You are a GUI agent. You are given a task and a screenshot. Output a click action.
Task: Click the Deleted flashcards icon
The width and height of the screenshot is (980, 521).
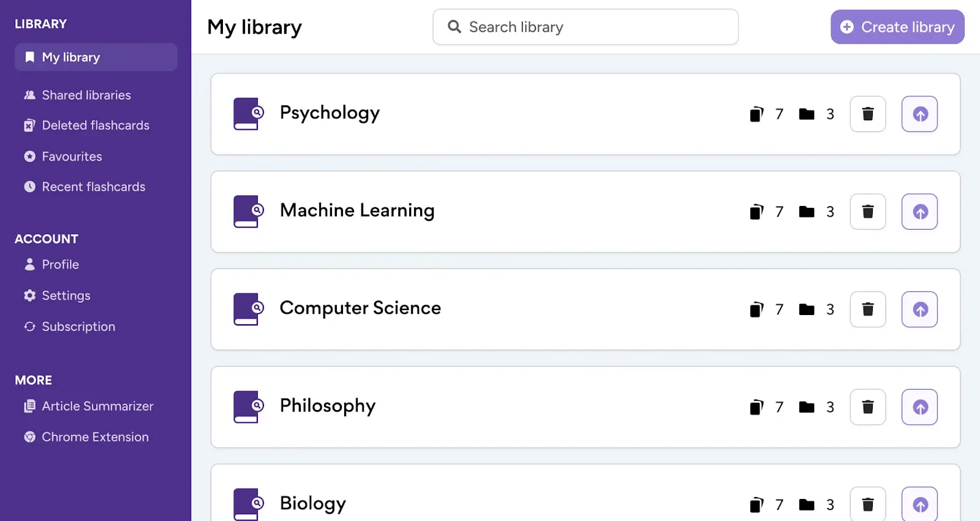[x=29, y=125]
